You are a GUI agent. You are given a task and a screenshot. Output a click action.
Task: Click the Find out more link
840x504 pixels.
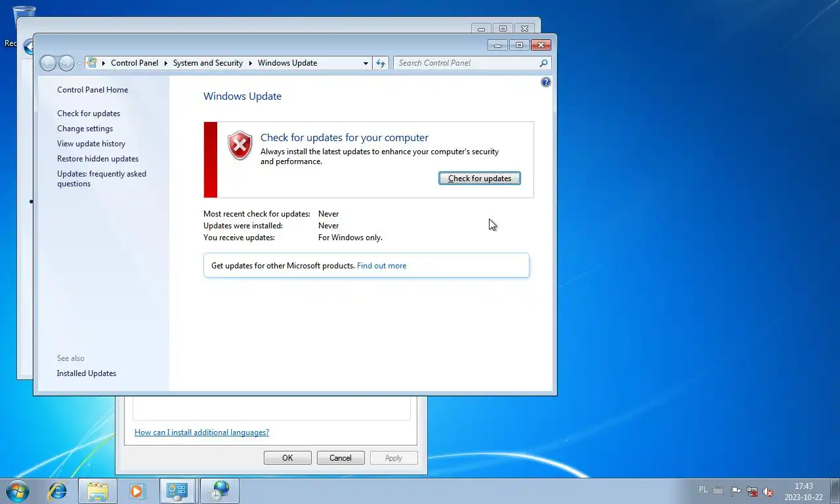381,266
